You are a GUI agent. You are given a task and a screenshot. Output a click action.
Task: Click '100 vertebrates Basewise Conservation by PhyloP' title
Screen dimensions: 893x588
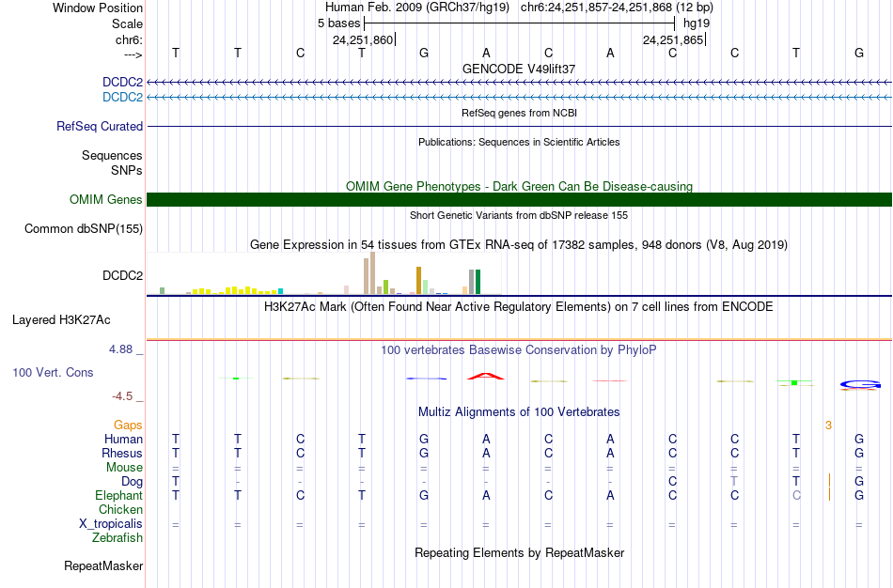[x=519, y=350]
